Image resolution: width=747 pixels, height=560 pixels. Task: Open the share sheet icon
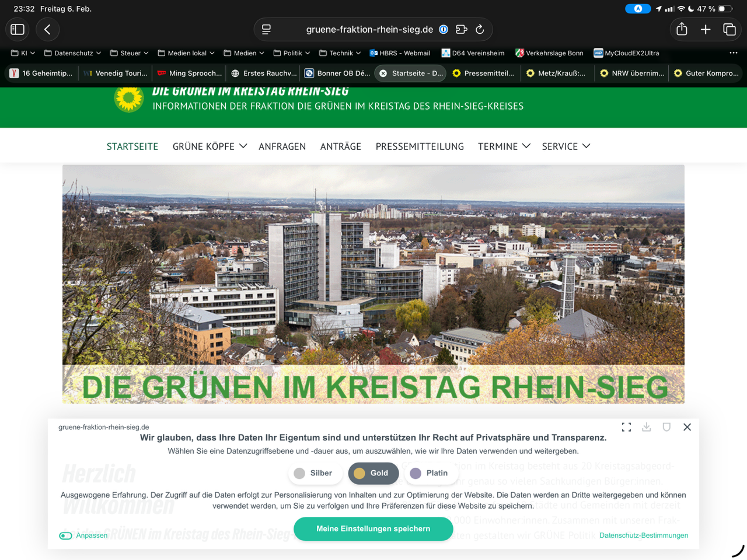point(682,29)
